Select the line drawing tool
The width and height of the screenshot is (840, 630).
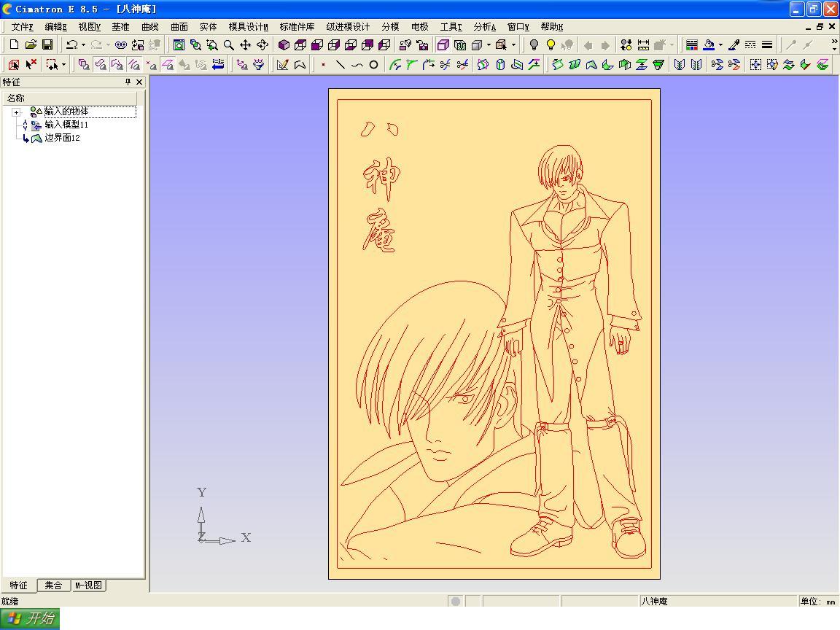pyautogui.click(x=341, y=65)
